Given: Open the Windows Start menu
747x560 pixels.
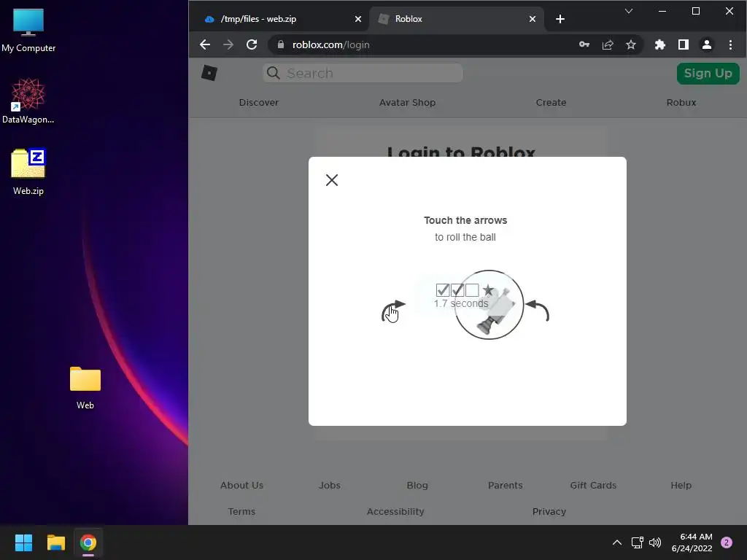Looking at the screenshot, I should tap(23, 542).
